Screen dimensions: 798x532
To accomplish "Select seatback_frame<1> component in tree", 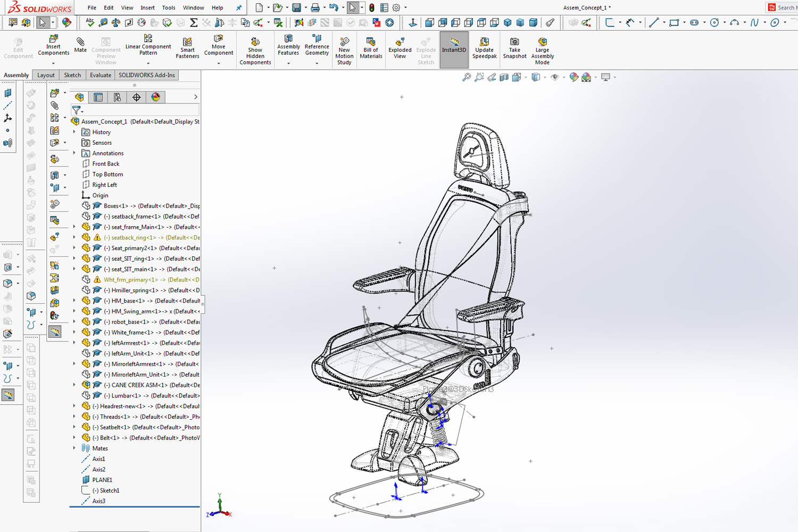I will [154, 217].
